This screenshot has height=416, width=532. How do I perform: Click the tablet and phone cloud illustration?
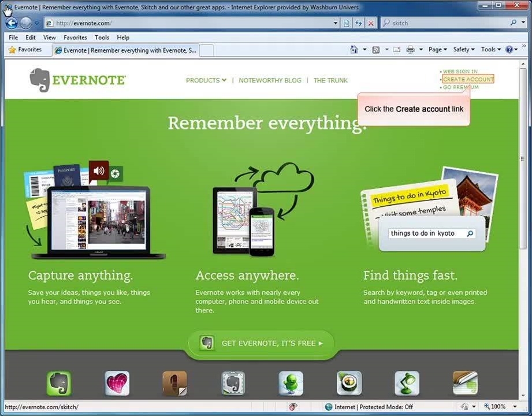point(263,210)
